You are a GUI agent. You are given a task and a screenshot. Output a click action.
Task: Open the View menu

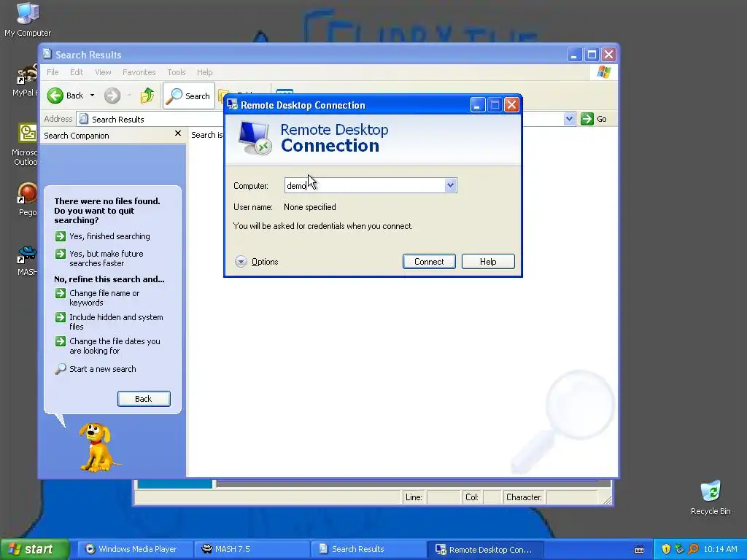pyautogui.click(x=103, y=72)
